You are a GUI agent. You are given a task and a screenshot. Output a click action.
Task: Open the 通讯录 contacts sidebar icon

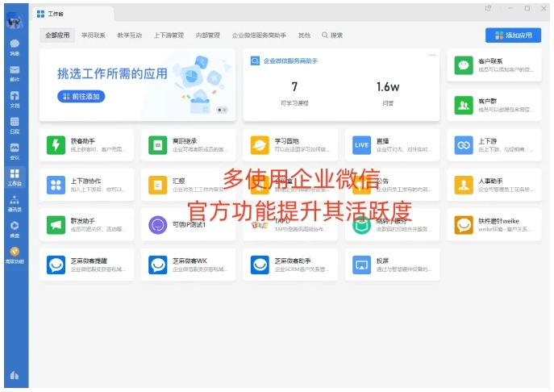click(x=15, y=203)
